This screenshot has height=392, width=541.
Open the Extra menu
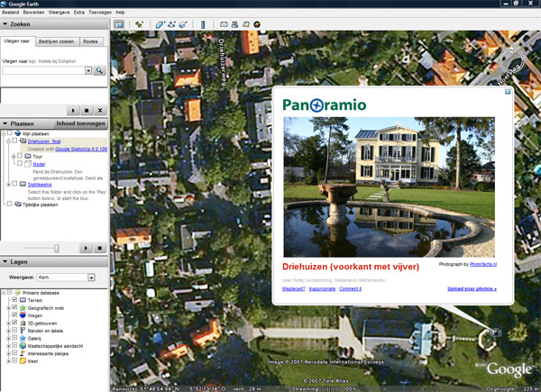(x=79, y=13)
